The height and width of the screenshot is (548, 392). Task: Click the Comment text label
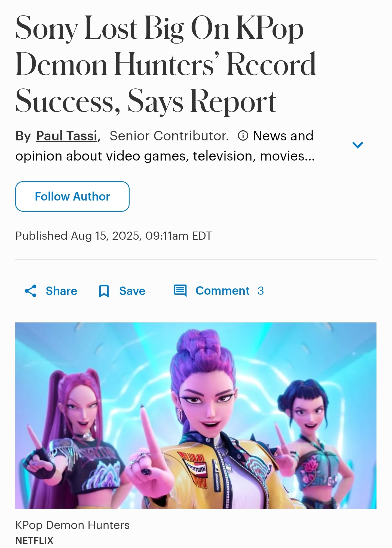(x=222, y=291)
